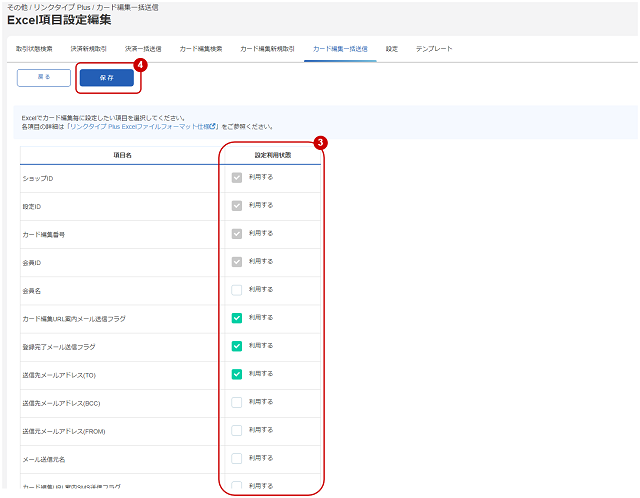Click the grayed checkbox for カード編集番号
Viewport: 640px width, 498px height.
coord(237,234)
